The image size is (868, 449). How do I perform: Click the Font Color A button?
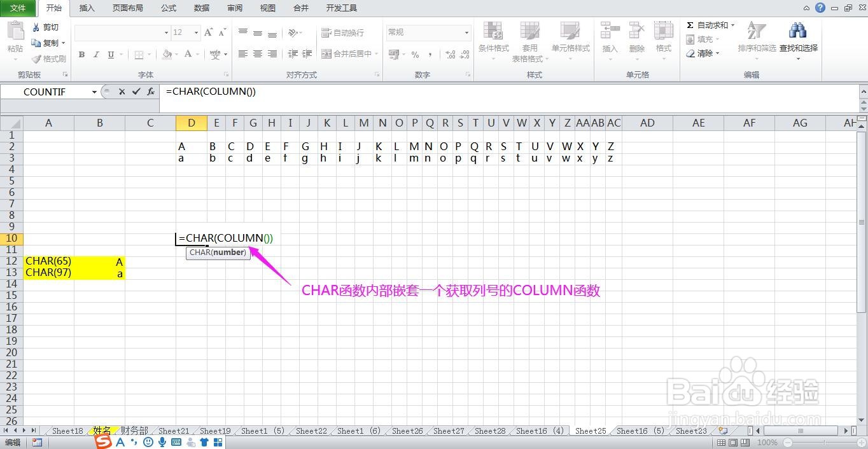click(x=188, y=55)
